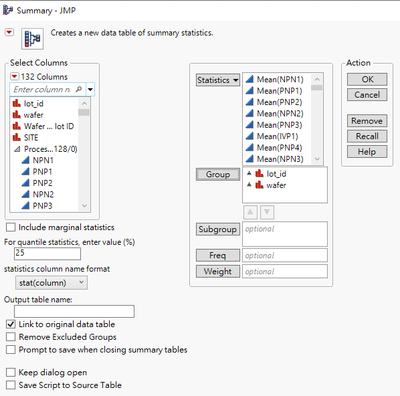Enable Save Script to Source Table checkbox

coord(11,385)
